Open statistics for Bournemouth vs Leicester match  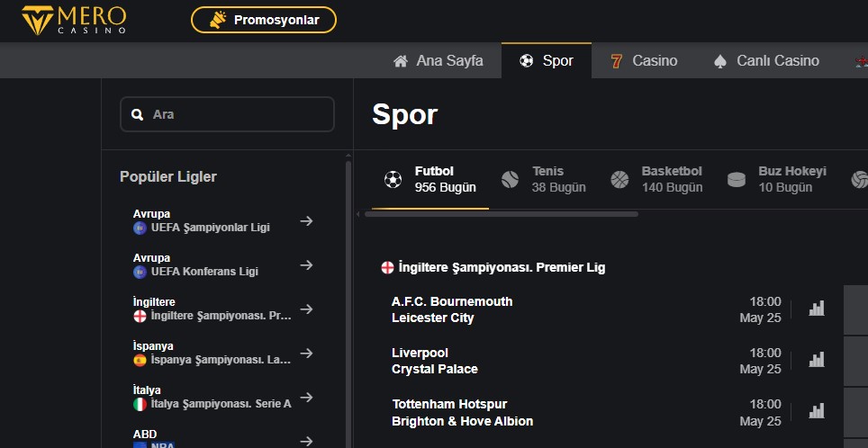pyautogui.click(x=817, y=309)
